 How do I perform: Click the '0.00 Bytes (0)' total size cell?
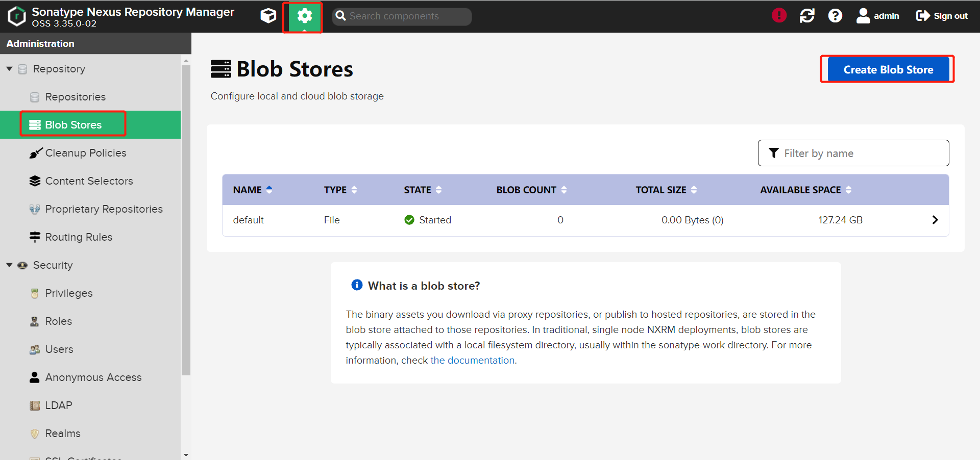coord(693,220)
